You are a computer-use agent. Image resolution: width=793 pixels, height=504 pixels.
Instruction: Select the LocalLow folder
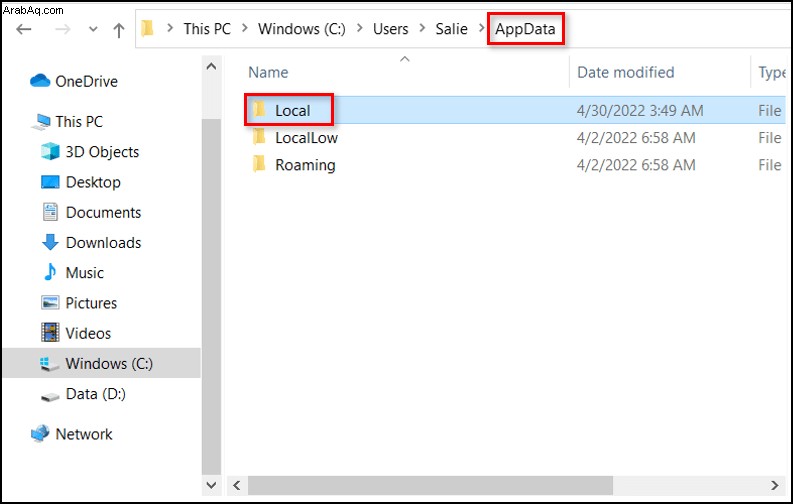(306, 138)
